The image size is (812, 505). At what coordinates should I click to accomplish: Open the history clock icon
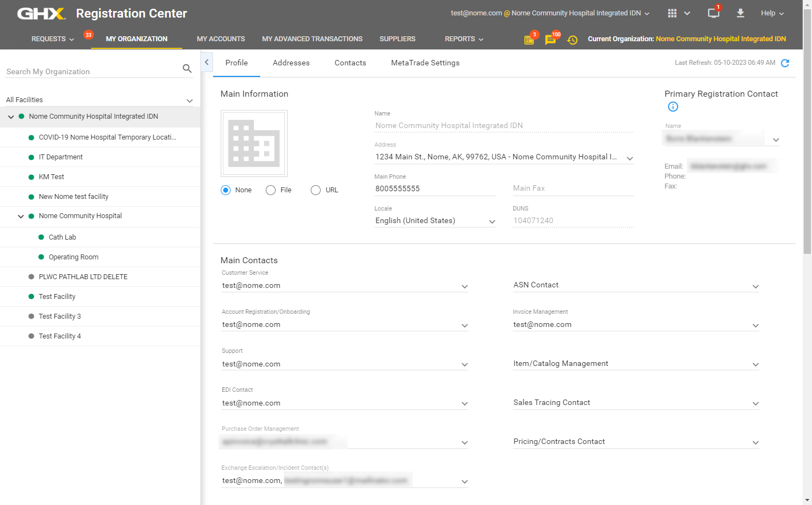[x=572, y=40]
